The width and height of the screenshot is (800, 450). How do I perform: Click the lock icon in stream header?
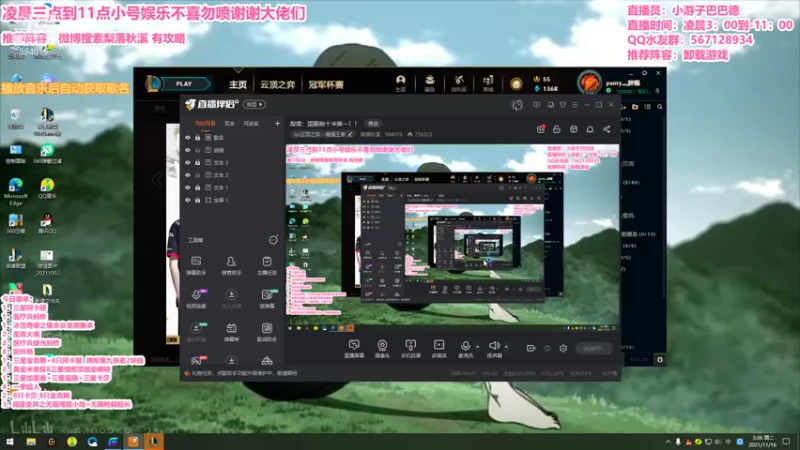(557, 129)
